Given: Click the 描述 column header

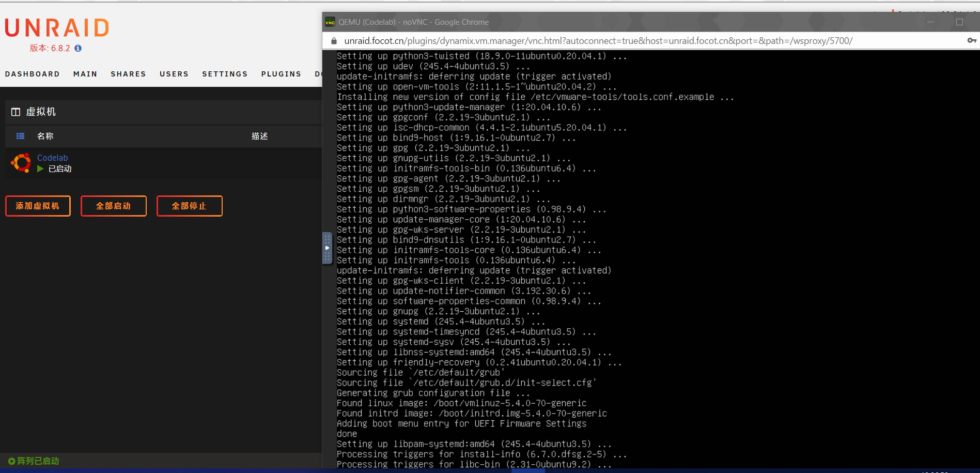Looking at the screenshot, I should tap(260, 136).
